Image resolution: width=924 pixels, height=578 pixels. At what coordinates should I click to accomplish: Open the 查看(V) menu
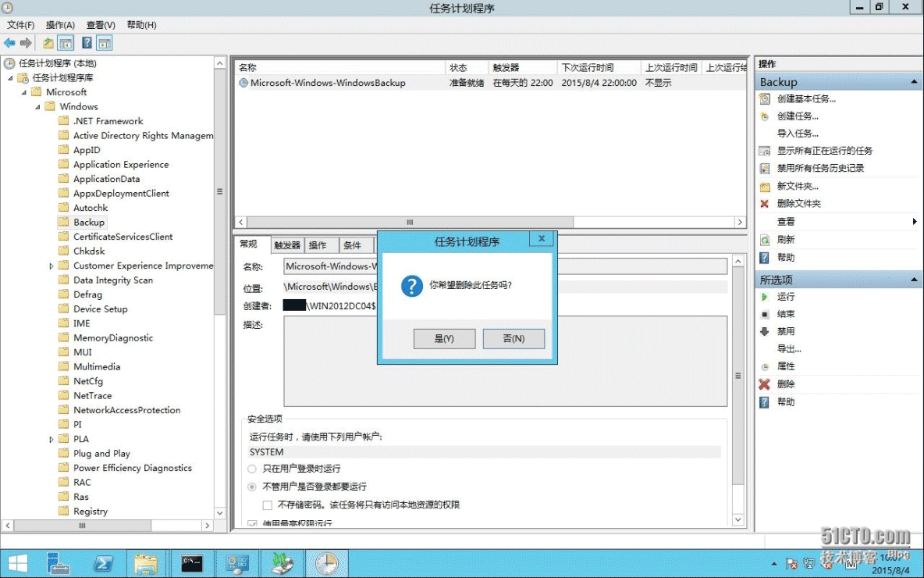(101, 25)
